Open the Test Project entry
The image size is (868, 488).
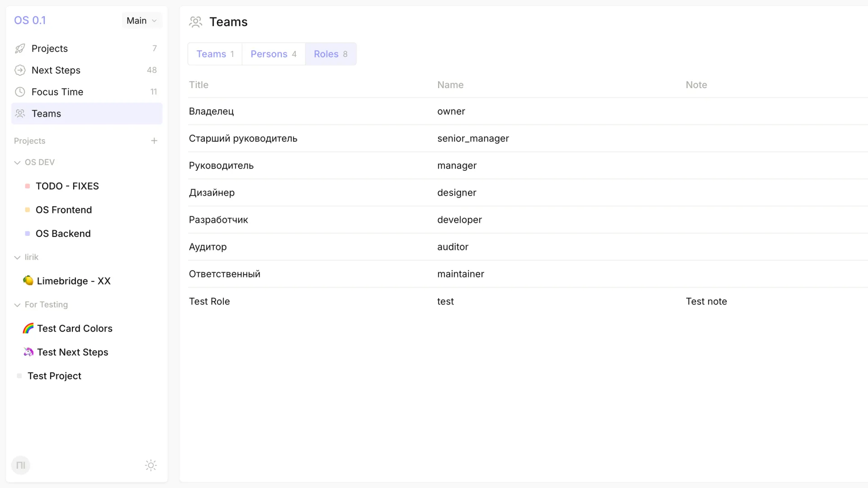coord(54,375)
